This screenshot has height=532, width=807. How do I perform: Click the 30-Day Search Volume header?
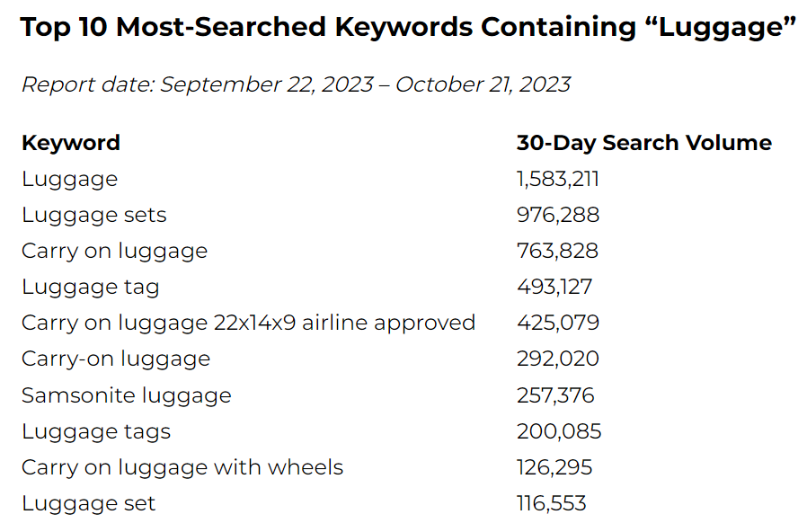644,143
